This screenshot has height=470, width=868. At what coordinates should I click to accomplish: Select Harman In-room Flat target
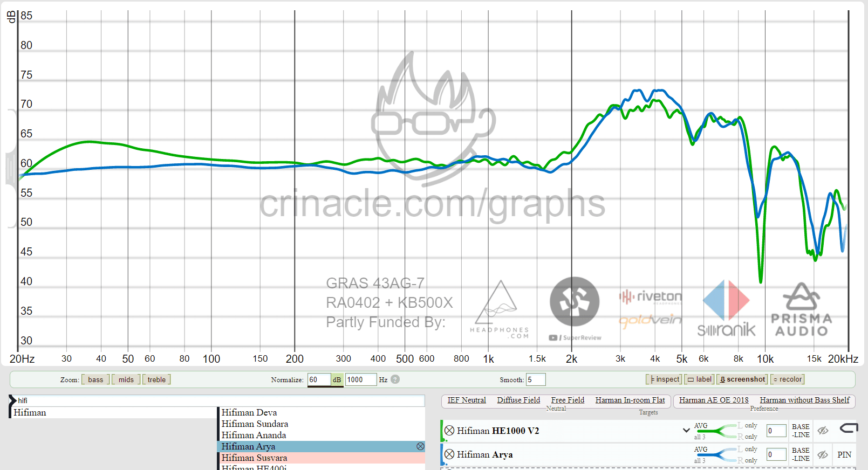pyautogui.click(x=630, y=400)
